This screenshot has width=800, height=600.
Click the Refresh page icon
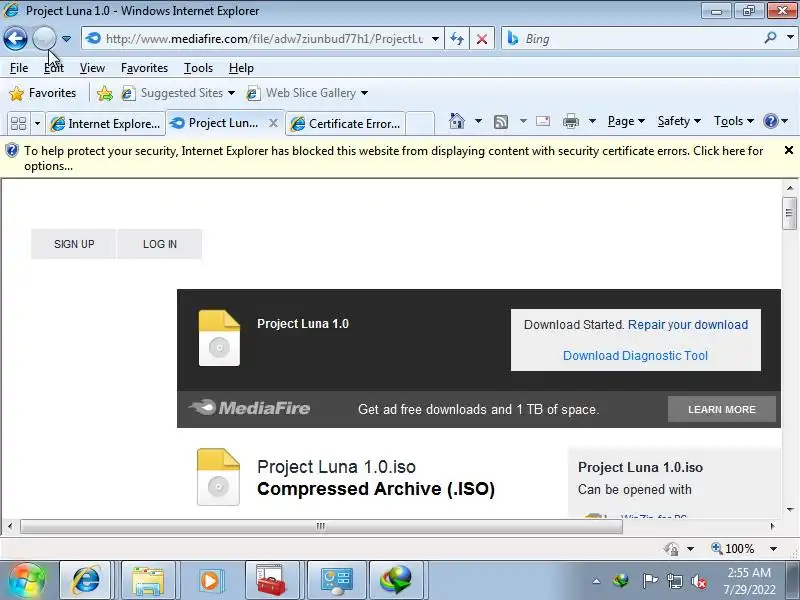[x=457, y=39]
